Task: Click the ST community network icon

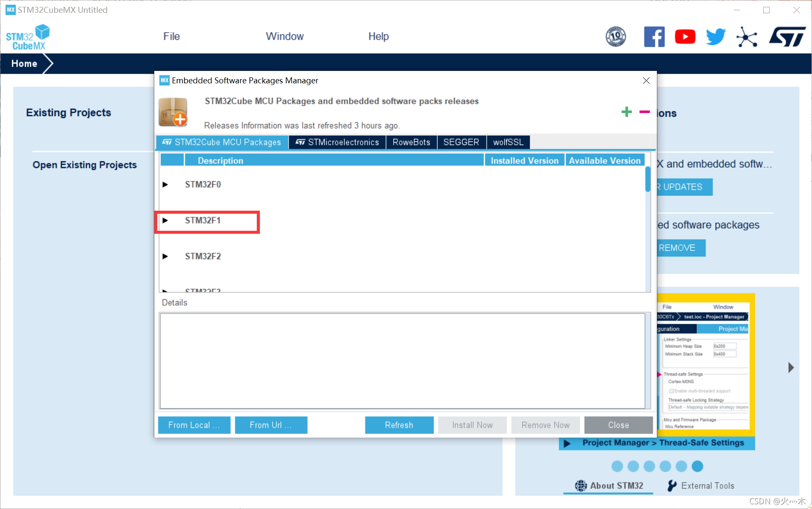Action: point(747,37)
